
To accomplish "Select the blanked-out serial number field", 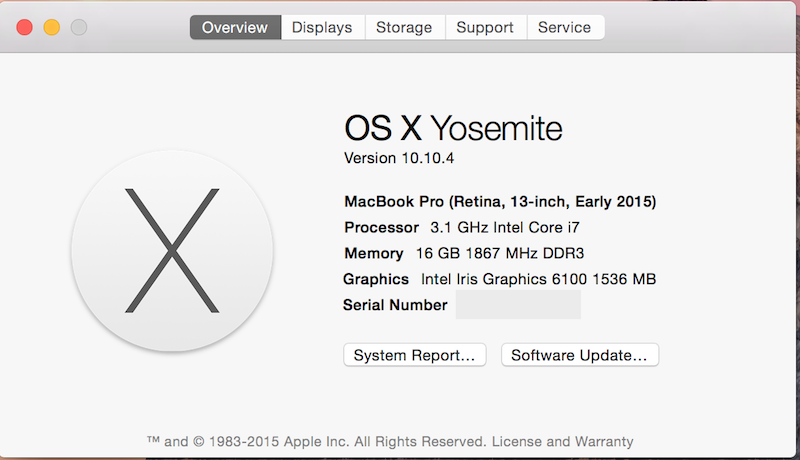I will click(518, 304).
